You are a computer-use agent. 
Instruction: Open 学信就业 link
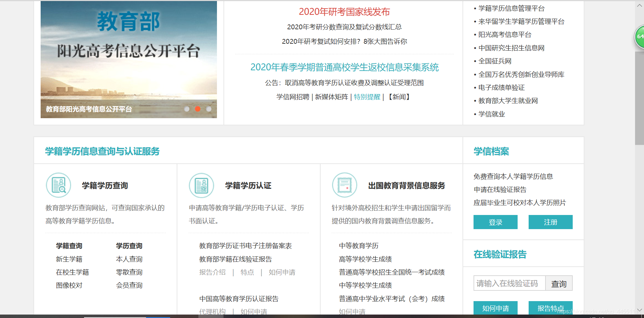(491, 114)
